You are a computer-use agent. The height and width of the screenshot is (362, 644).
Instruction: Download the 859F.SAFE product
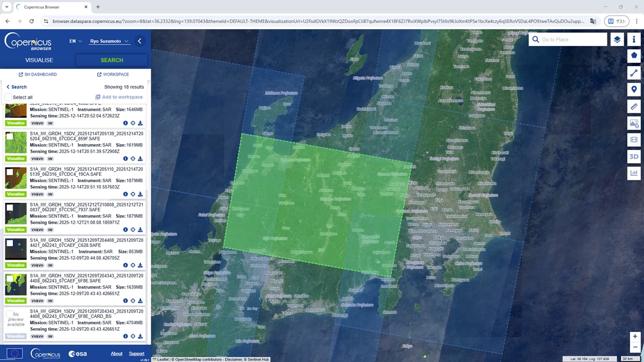(x=140, y=159)
